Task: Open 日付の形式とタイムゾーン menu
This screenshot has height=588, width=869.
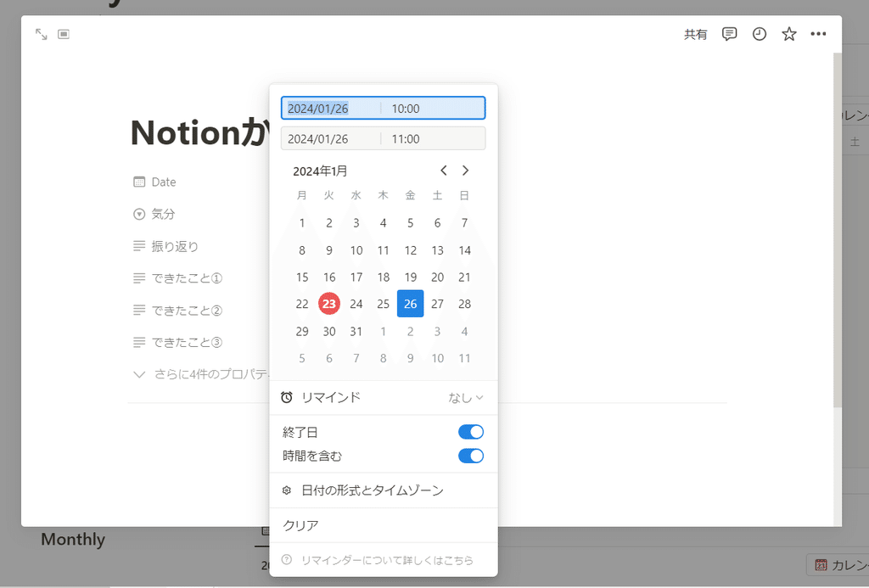Action: coord(384,490)
